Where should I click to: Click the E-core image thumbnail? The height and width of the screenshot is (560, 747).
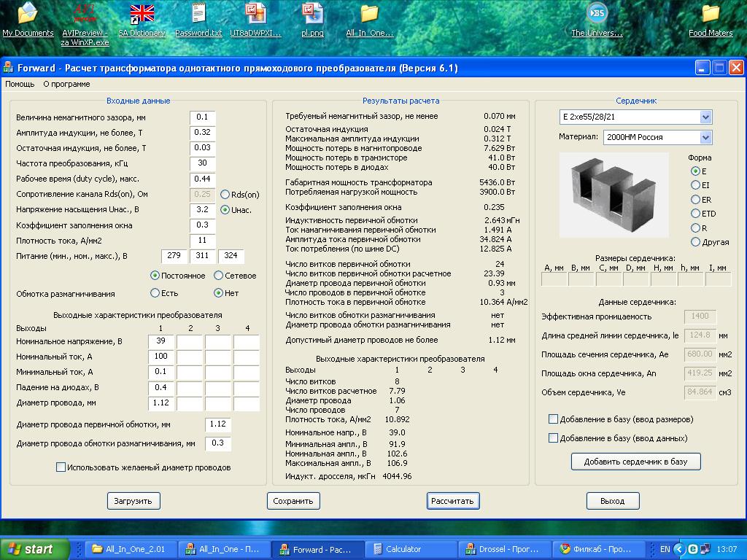point(614,195)
